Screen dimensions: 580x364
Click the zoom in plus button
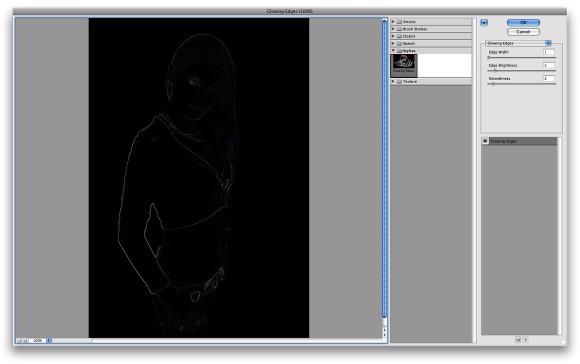[25, 340]
